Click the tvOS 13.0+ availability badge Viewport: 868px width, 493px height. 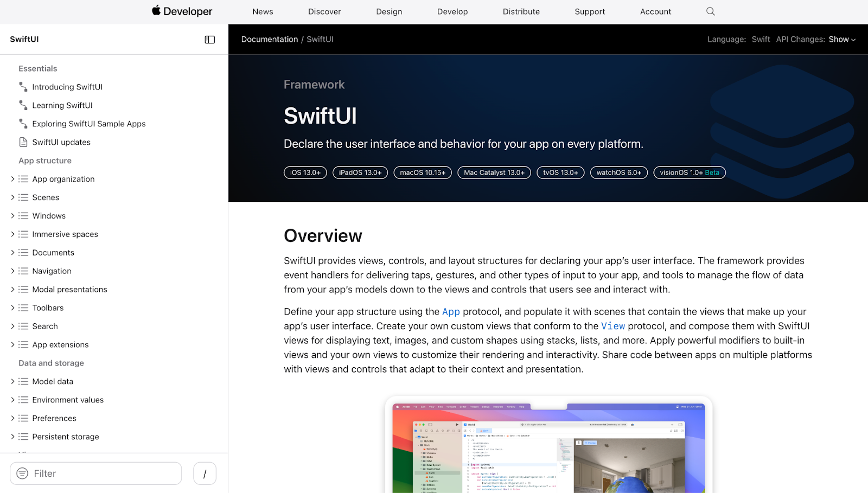tap(560, 172)
